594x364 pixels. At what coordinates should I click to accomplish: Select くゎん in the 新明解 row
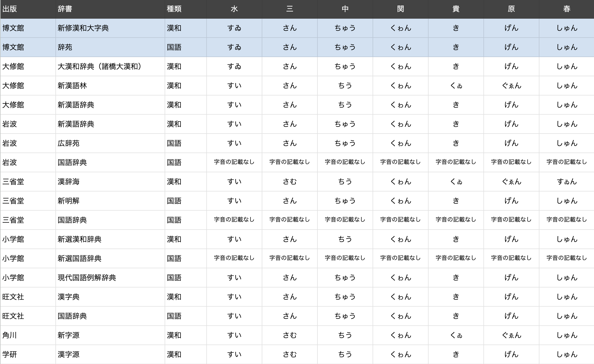(400, 201)
